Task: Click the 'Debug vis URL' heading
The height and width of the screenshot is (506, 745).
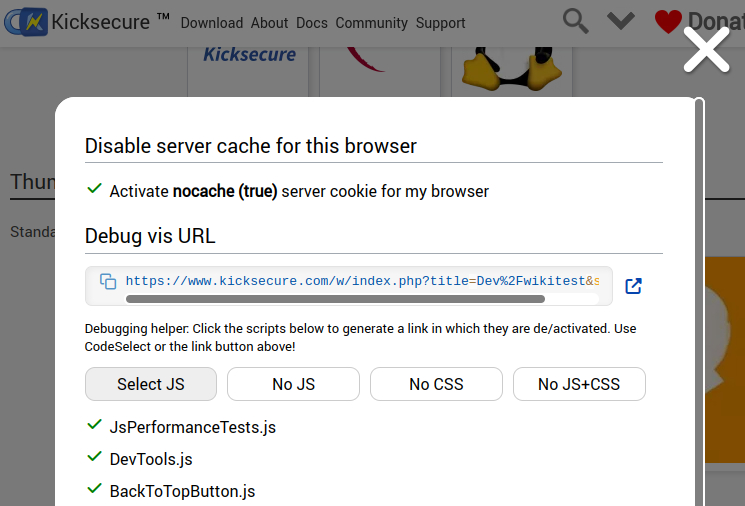Action: pos(150,236)
